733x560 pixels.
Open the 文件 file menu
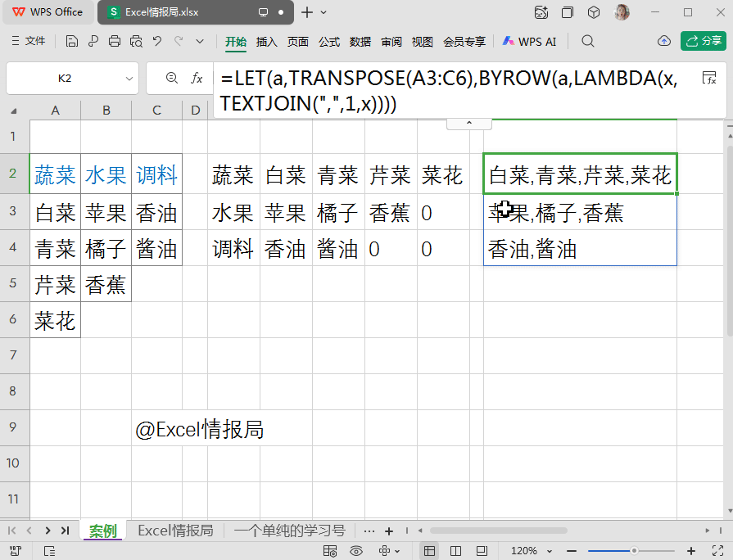[x=29, y=41]
